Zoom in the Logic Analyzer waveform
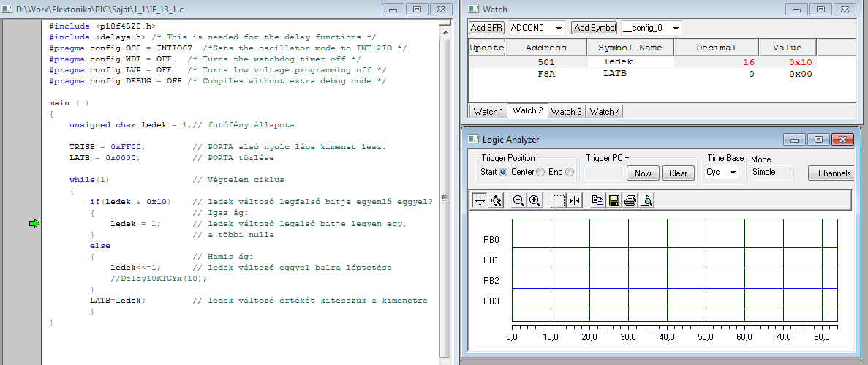Image resolution: width=868 pixels, height=365 pixels. click(x=535, y=200)
